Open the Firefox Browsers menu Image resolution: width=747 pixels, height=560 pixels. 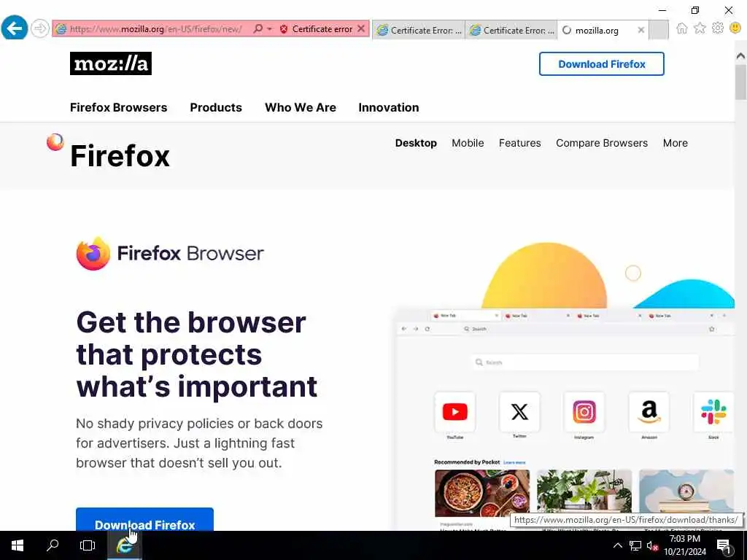(x=119, y=108)
